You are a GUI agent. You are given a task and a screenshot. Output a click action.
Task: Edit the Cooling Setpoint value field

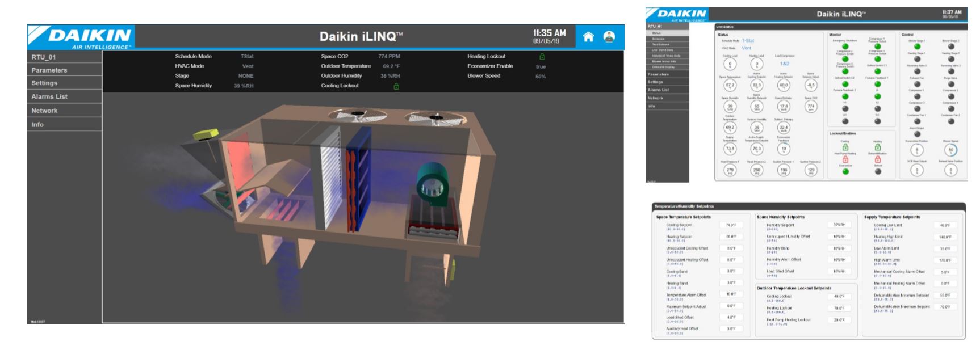[x=731, y=225]
